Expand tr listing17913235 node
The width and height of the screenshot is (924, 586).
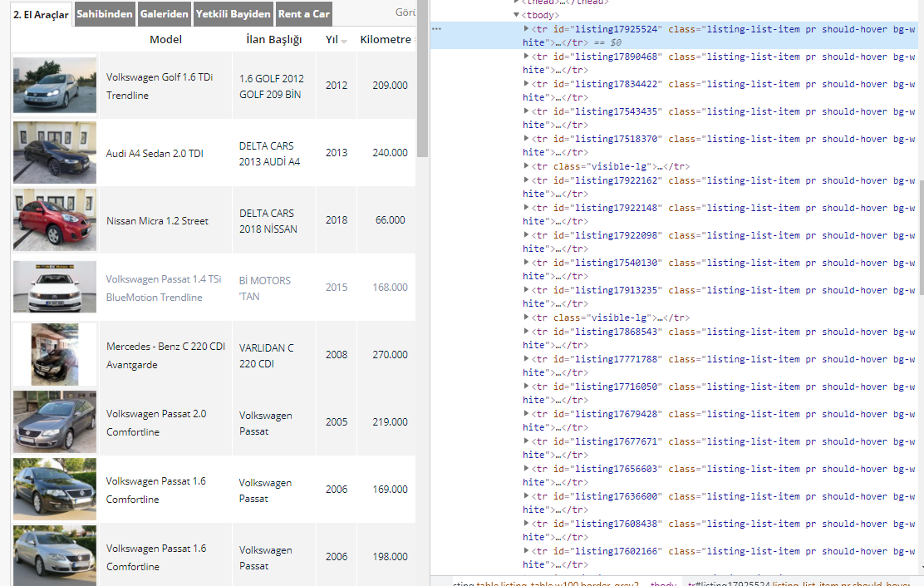(x=526, y=289)
